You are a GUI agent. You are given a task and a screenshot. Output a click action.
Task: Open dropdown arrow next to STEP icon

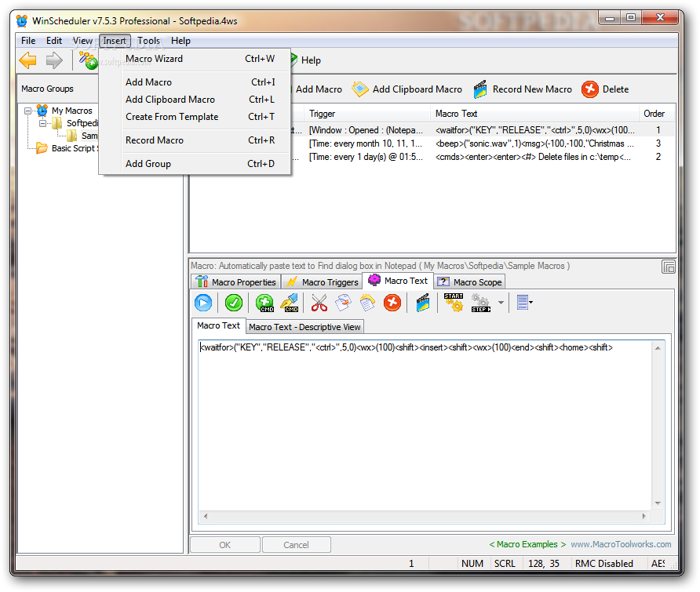(x=501, y=303)
